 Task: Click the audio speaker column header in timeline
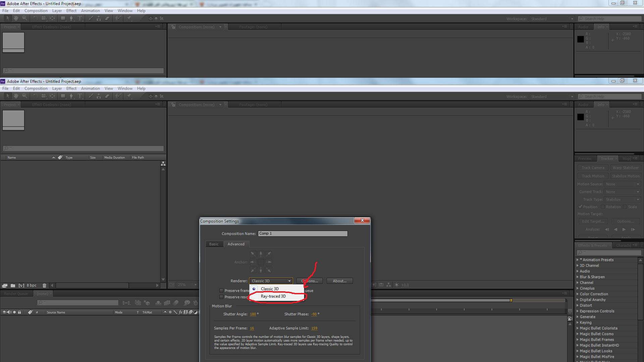(x=9, y=312)
